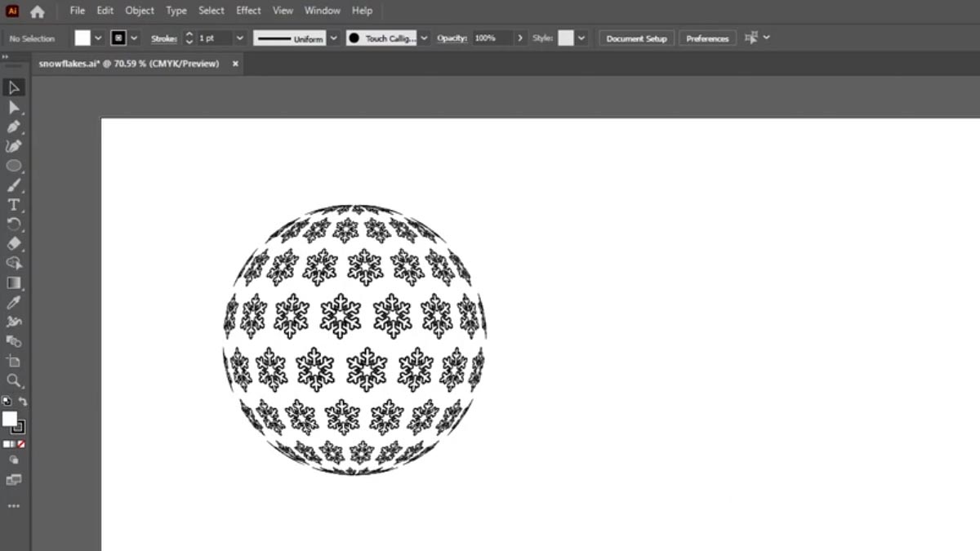Open the fill color dropdown in control bar
This screenshot has height=551, width=980.
point(96,38)
